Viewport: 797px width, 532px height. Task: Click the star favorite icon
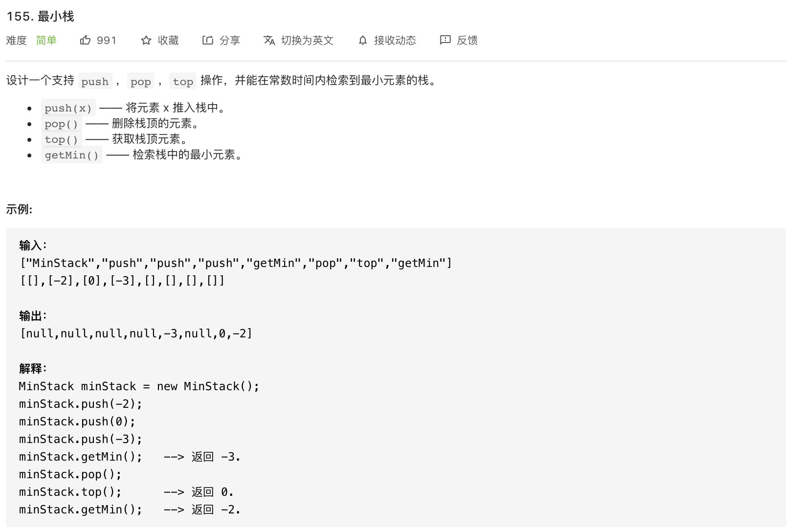(x=146, y=40)
